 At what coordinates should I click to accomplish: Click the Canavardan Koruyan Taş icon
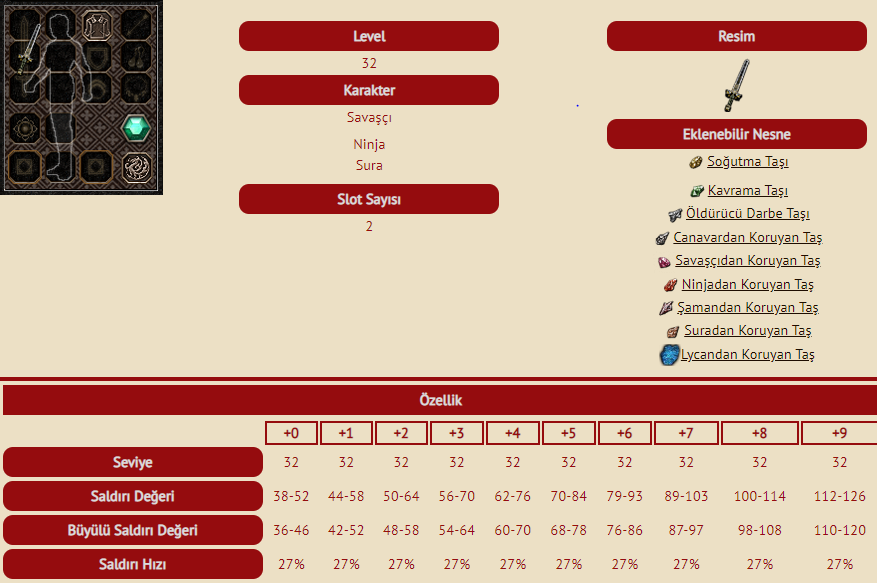[662, 238]
